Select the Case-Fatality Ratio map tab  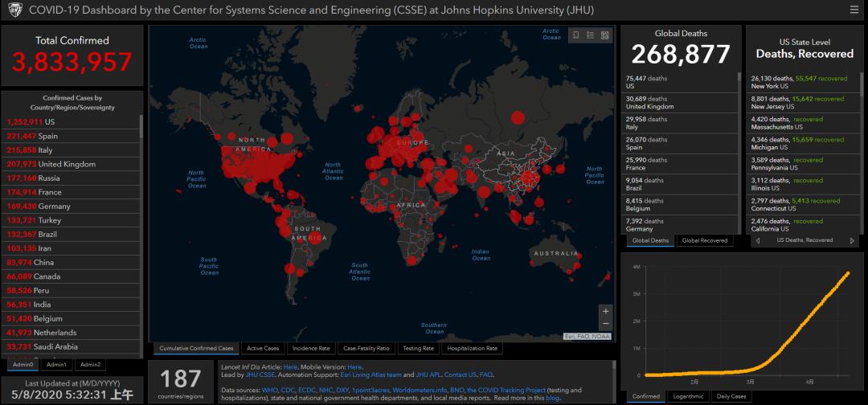coord(366,349)
